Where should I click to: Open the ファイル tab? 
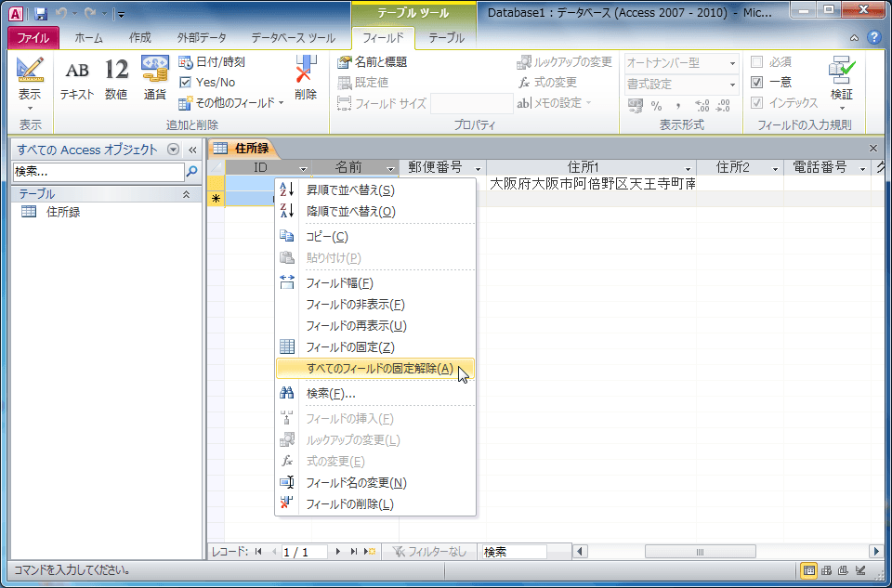pos(33,38)
